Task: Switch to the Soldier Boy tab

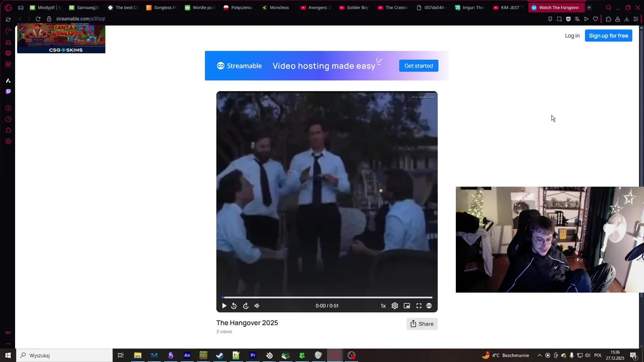Action: coord(354,8)
